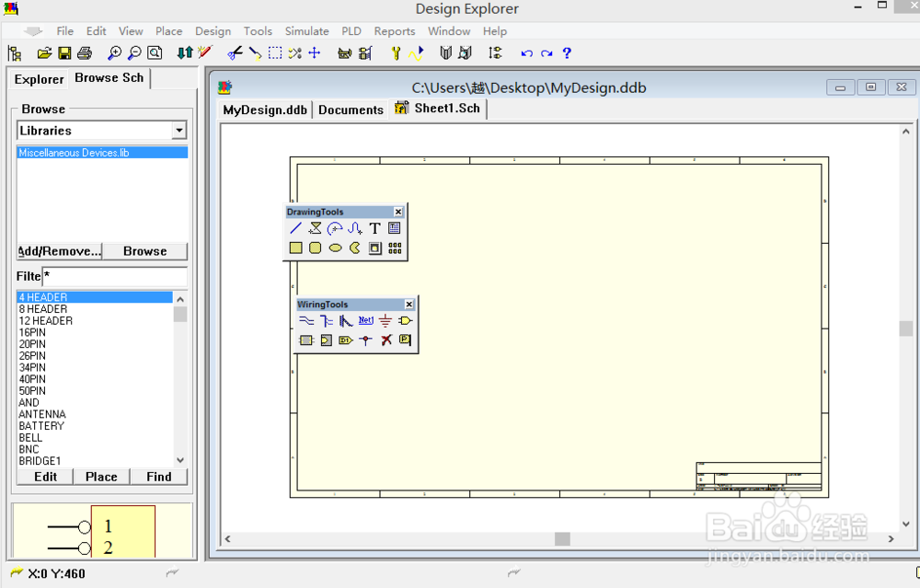This screenshot has width=920, height=588.
Task: Select the Place Wire tool
Action: coord(306,320)
